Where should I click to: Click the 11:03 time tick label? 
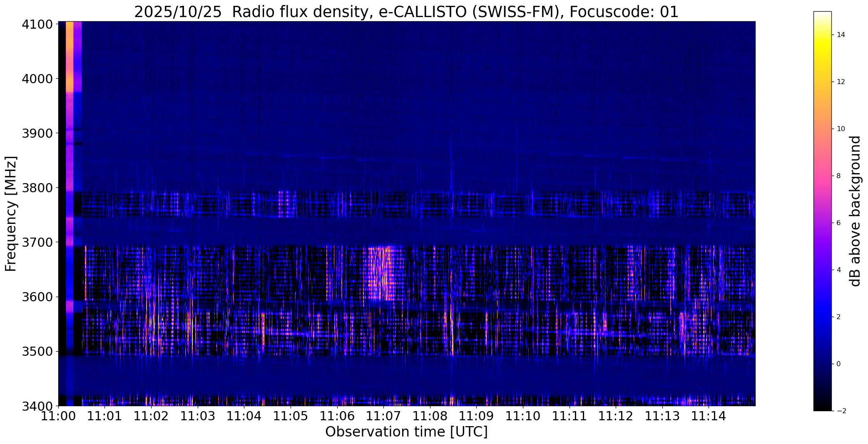pos(198,416)
